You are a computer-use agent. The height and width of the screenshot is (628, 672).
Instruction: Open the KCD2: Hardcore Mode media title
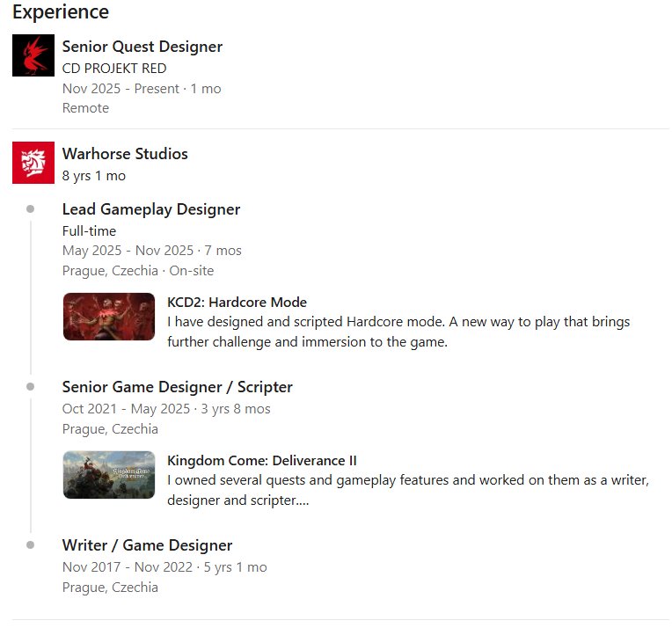point(237,303)
